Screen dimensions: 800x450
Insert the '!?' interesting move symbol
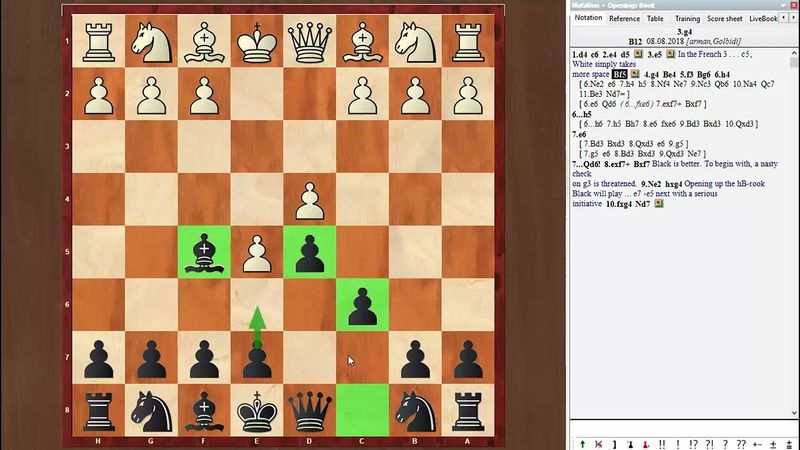click(694, 443)
